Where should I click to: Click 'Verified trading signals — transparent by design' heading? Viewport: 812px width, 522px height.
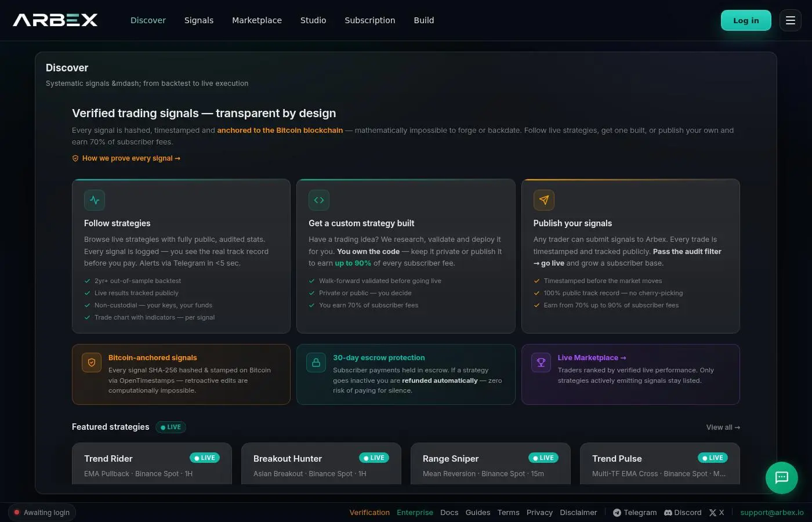tap(204, 113)
